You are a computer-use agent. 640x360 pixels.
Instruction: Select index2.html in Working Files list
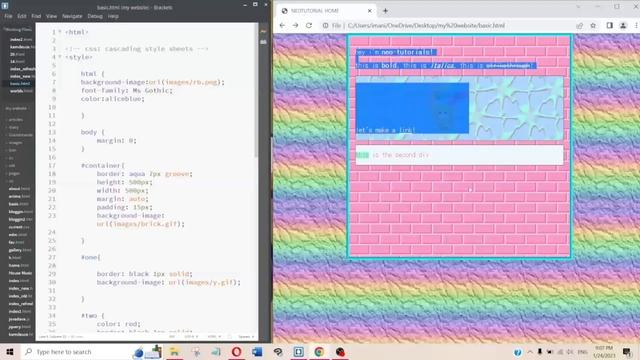pyautogui.click(x=20, y=40)
